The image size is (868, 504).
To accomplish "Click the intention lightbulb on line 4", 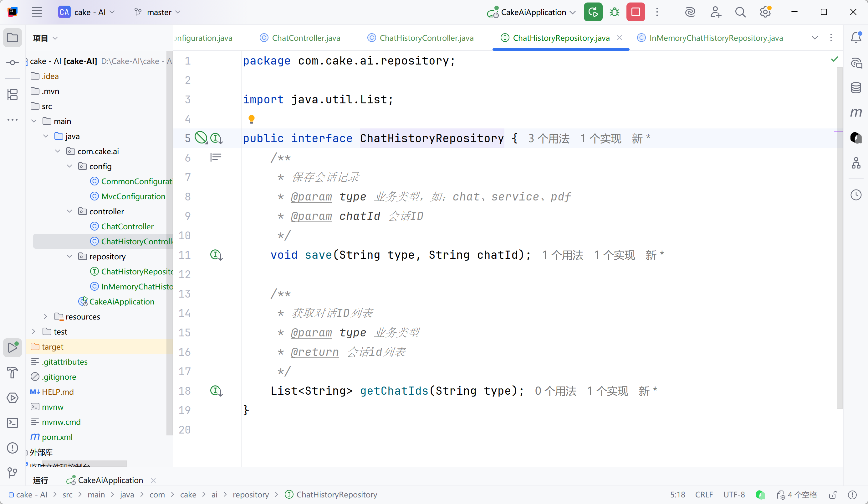I will pos(252,119).
